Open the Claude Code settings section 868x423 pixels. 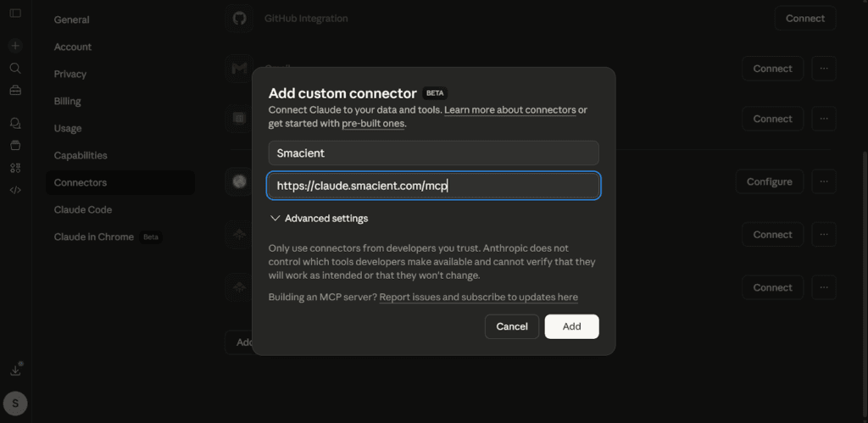pos(83,209)
